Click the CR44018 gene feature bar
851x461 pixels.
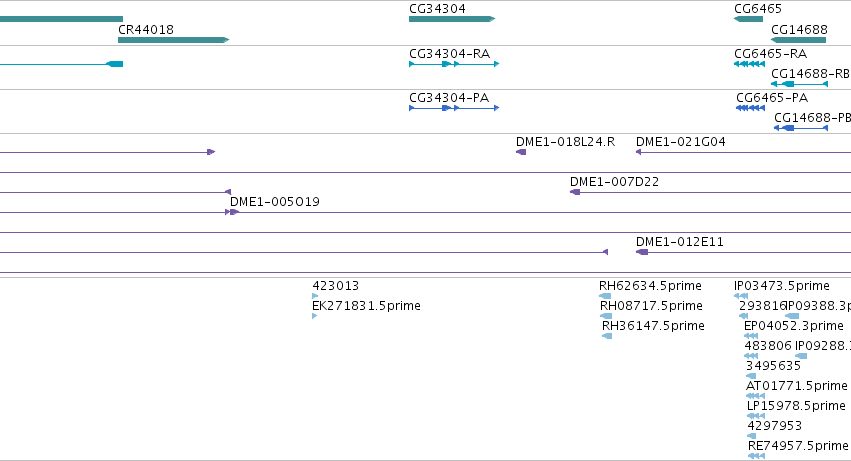tap(174, 40)
